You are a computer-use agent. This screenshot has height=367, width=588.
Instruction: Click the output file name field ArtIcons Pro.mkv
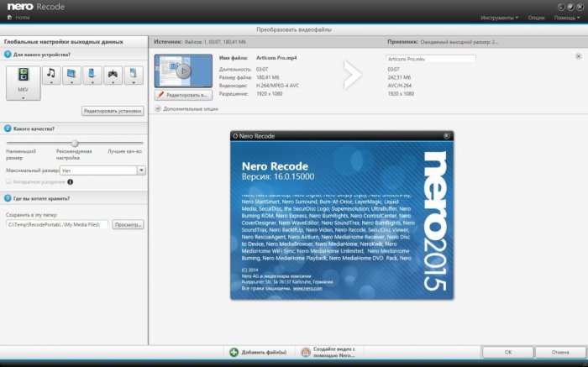pos(430,59)
